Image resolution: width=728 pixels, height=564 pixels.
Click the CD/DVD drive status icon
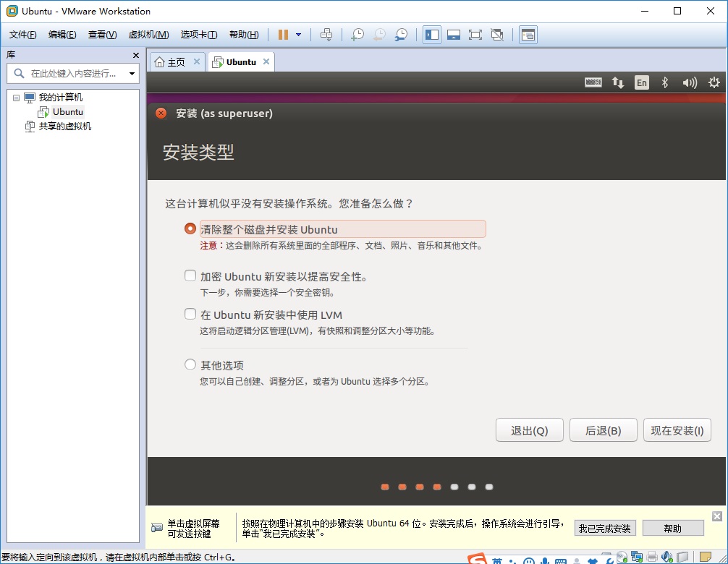pos(622,557)
